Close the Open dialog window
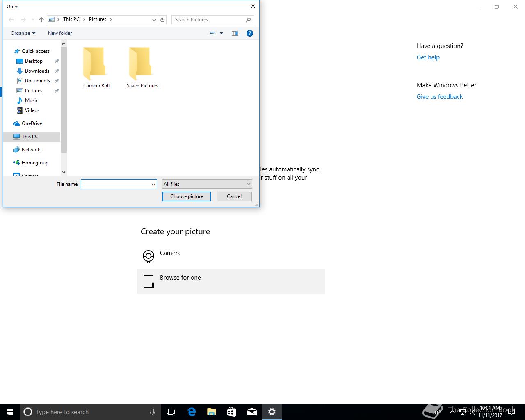Screen dimensions: 525x420 [253, 6]
